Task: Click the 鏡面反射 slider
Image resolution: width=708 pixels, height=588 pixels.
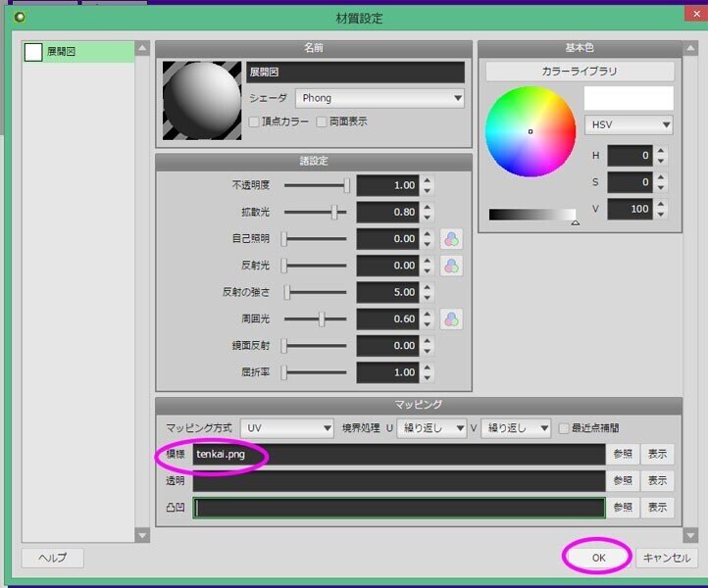Action: point(316,346)
